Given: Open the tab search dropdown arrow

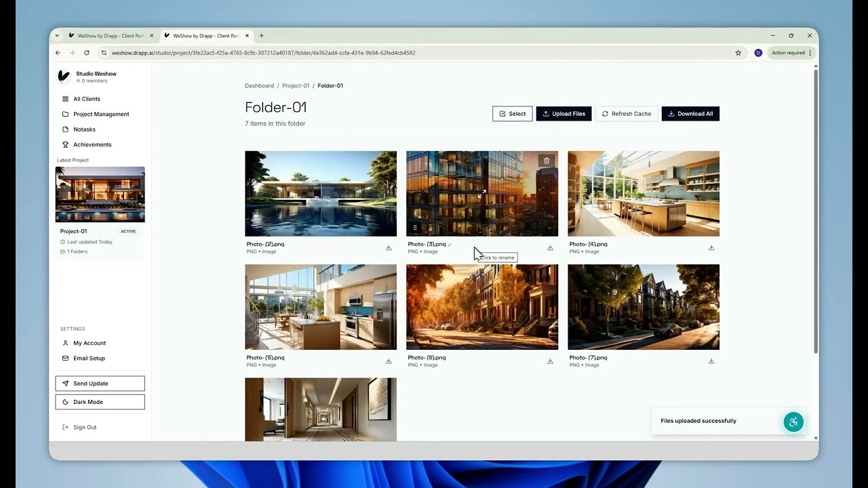Looking at the screenshot, I should click(57, 36).
